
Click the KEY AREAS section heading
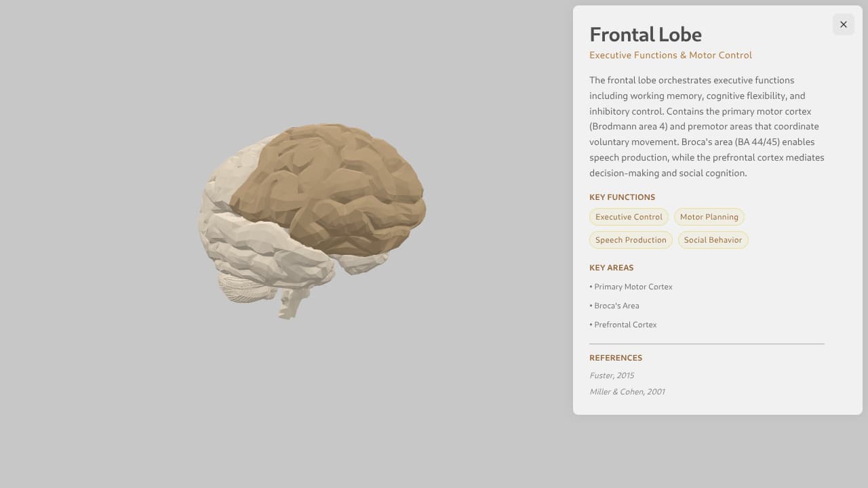[x=611, y=267]
